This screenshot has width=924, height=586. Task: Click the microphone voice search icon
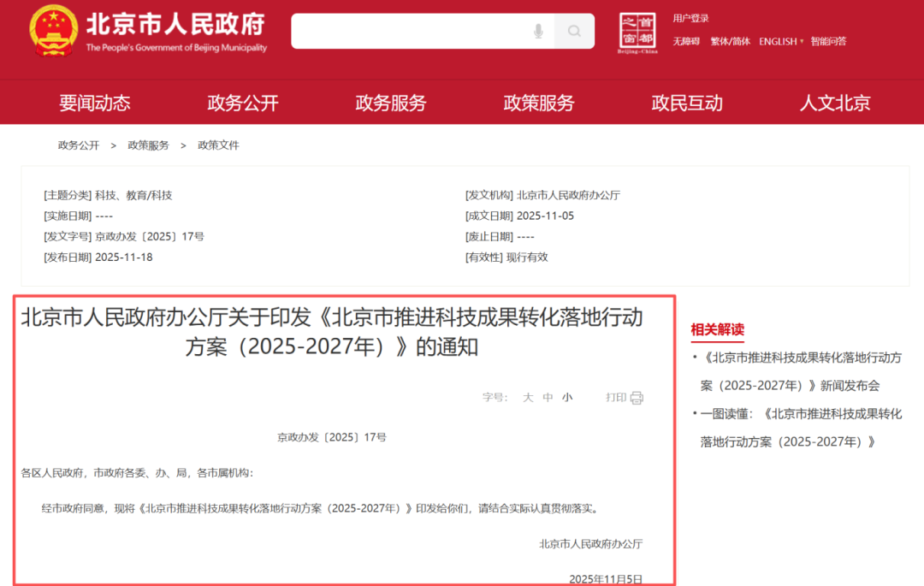(x=538, y=31)
